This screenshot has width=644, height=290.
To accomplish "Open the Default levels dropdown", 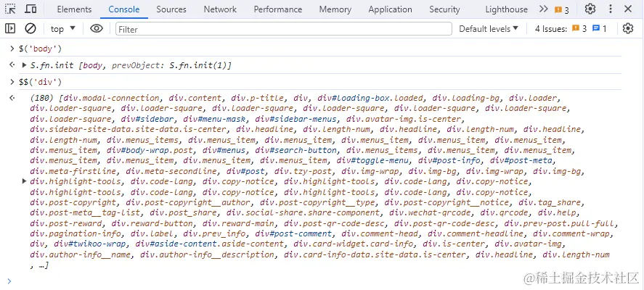I will coord(489,29).
